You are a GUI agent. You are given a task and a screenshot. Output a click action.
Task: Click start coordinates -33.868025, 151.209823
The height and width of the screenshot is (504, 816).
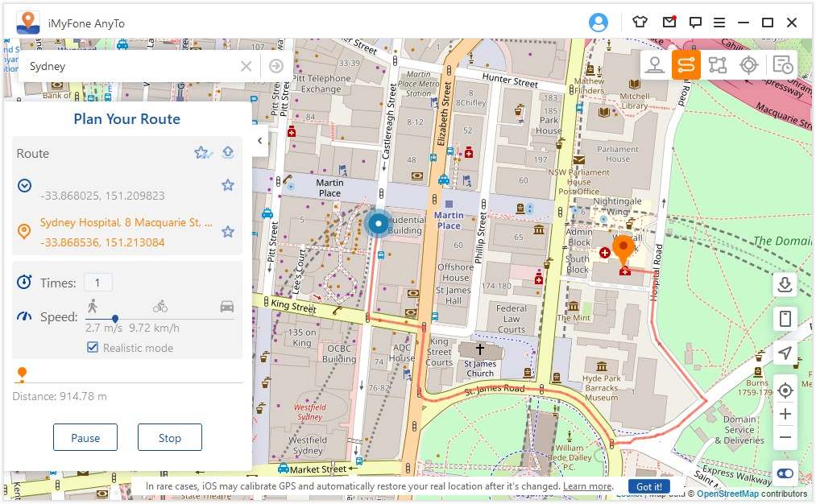pyautogui.click(x=102, y=196)
